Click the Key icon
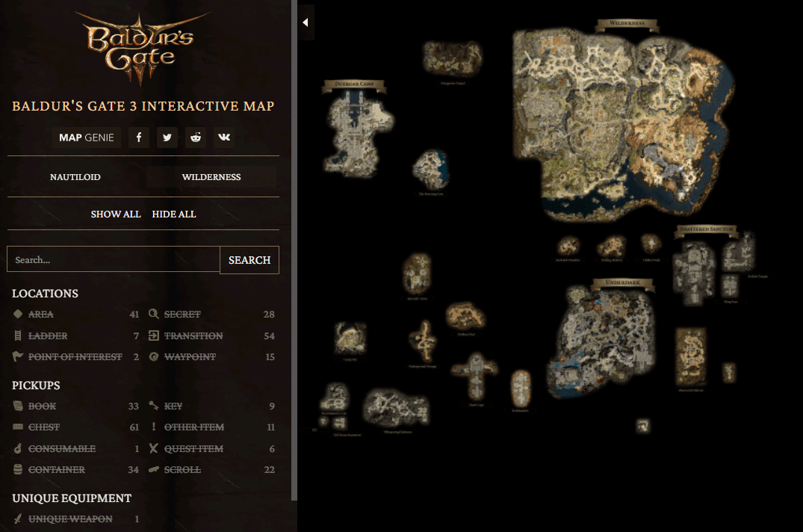803x532 pixels. pos(154,406)
